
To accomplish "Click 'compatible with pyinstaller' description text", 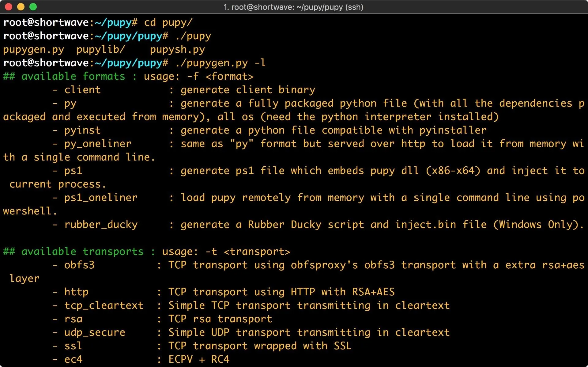I will (x=404, y=131).
